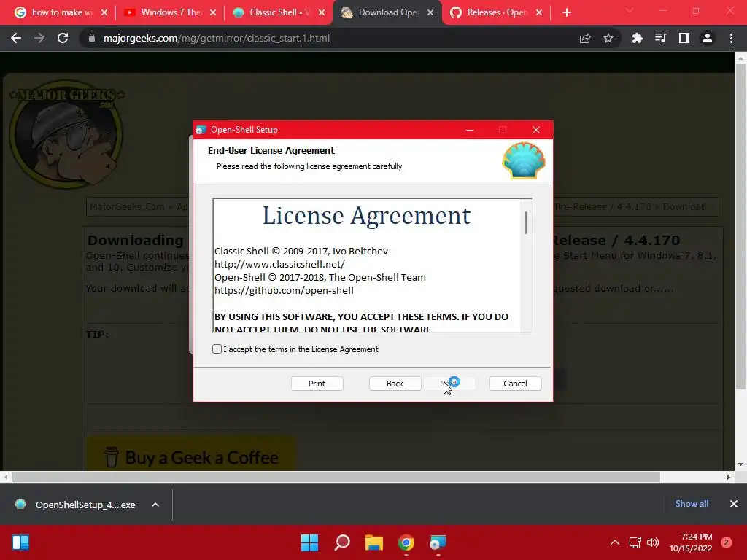
Task: Show hidden system tray icons
Action: click(x=615, y=542)
